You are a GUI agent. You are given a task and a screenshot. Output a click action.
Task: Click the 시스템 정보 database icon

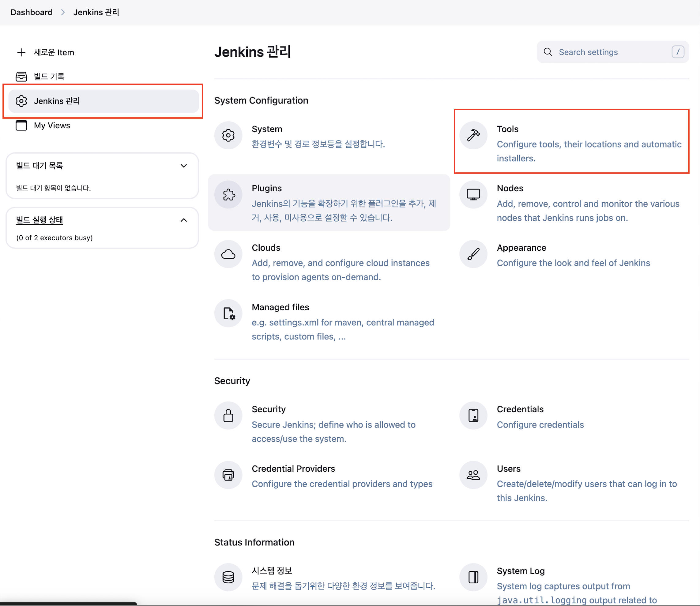228,577
